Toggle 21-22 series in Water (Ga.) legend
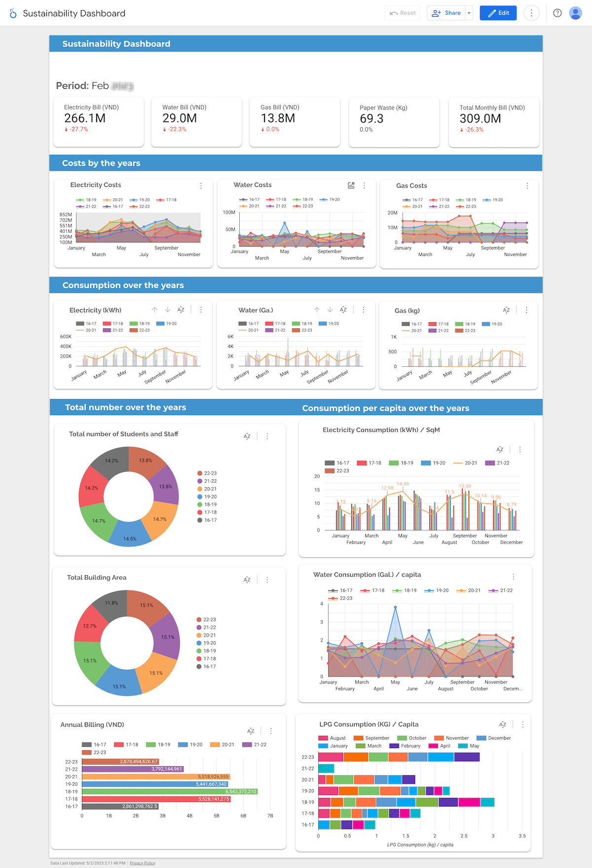Screen dimensions: 592x868 click(276, 330)
